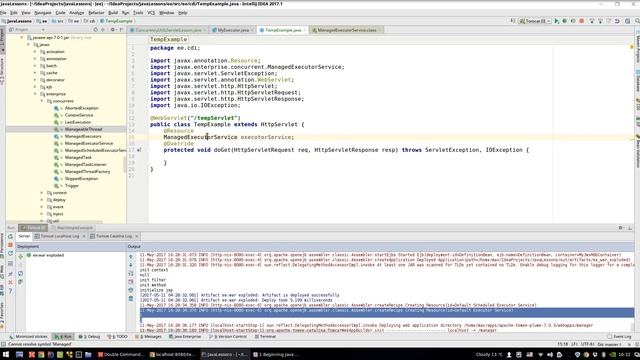Click the red X close icon in Run sidebar
The height and width of the screenshot is (360, 640).
[11, 282]
